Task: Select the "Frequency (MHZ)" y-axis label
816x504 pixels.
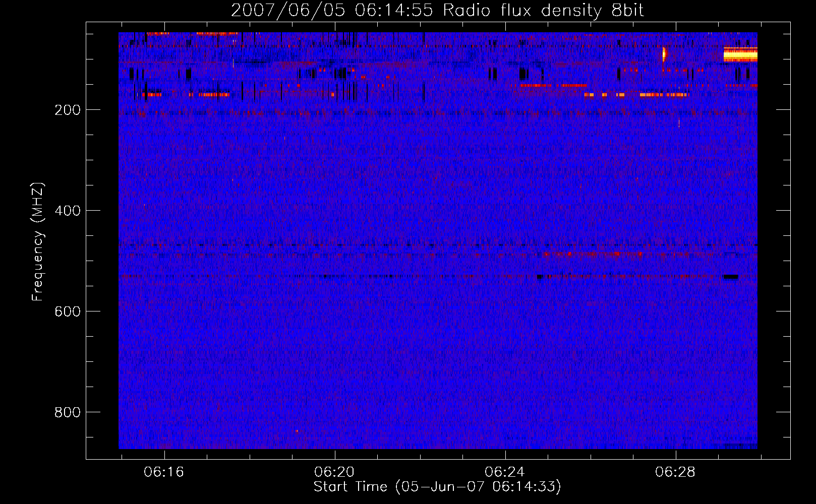Action: [38, 242]
